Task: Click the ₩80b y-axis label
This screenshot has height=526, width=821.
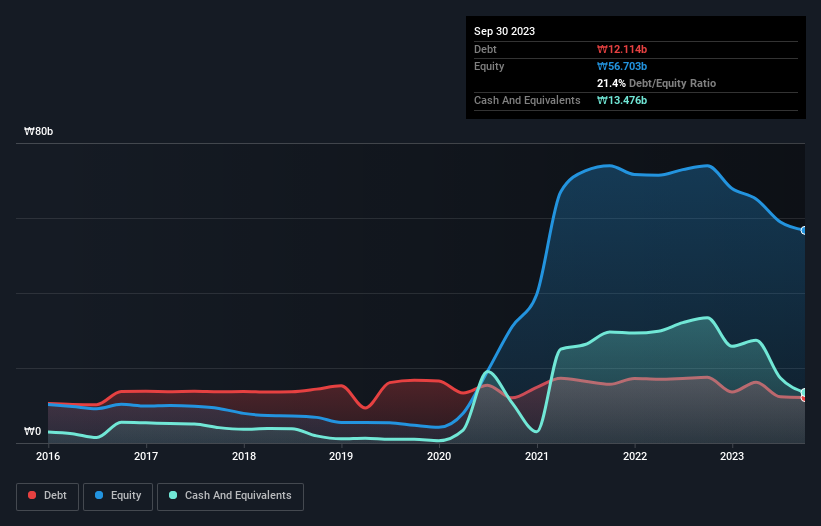Action: [38, 131]
